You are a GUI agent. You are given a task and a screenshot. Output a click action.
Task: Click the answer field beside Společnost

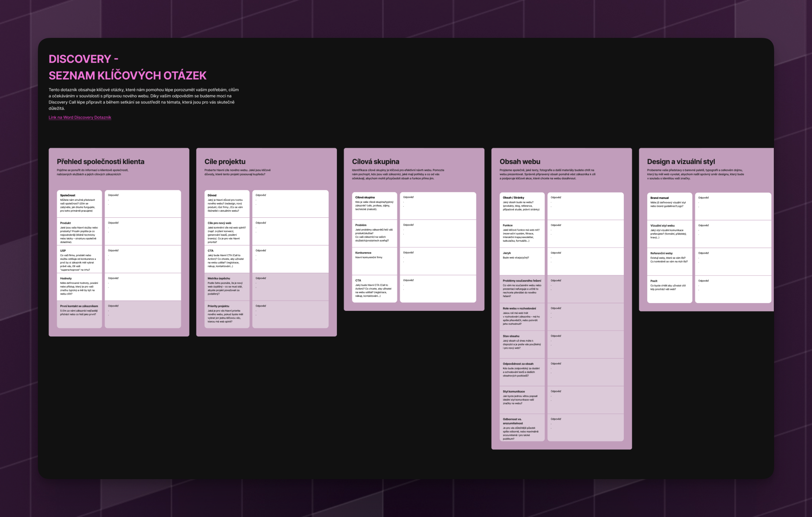143,204
